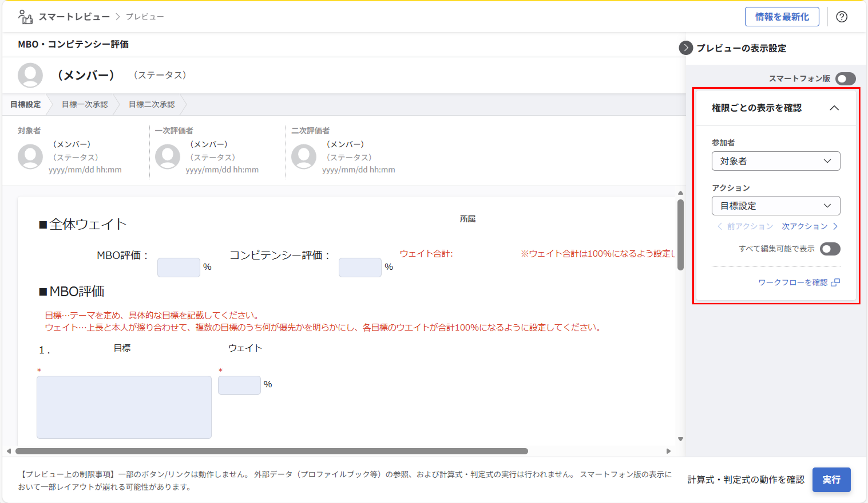Screen dimensions: 868x503
Task: Collapse the 権限ごとの表示を確認 section
Action: click(x=834, y=108)
